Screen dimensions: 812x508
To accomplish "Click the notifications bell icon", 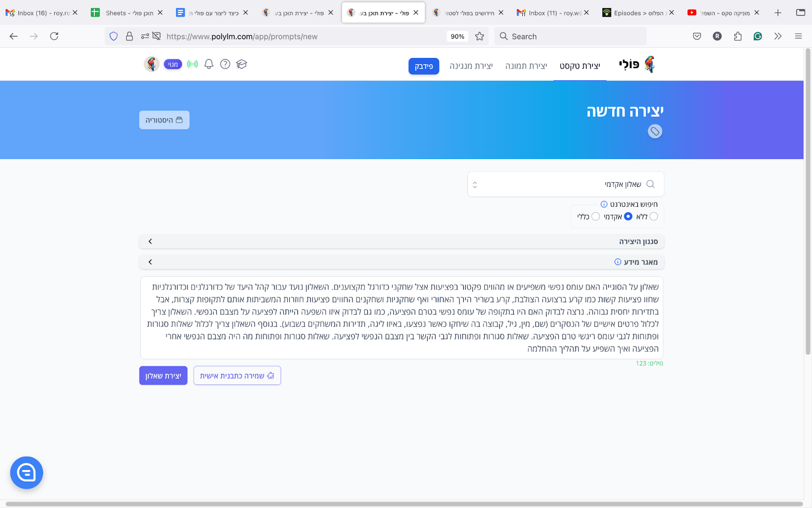I will click(x=209, y=64).
